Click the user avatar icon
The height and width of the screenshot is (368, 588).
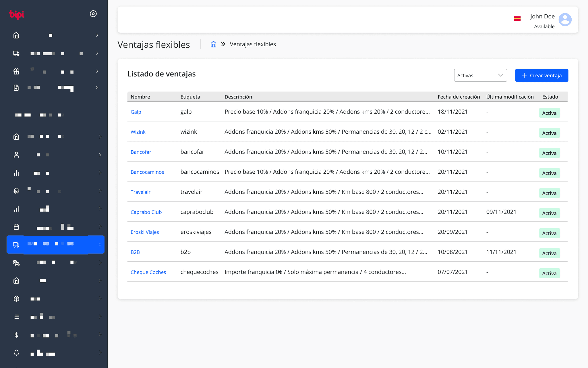565,20
